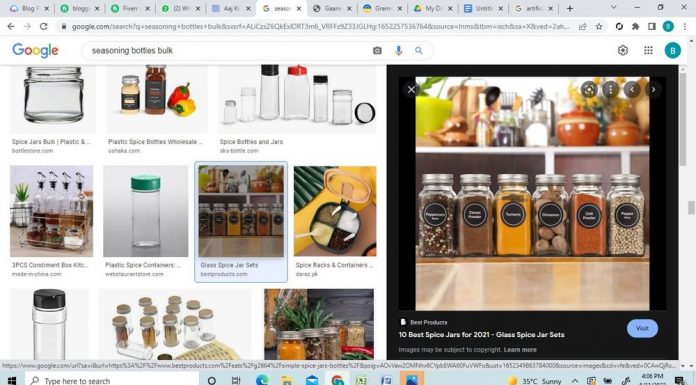The height and width of the screenshot is (385, 696).
Task: Select the 3PCS Condiment Box thumbnail
Action: (x=51, y=211)
